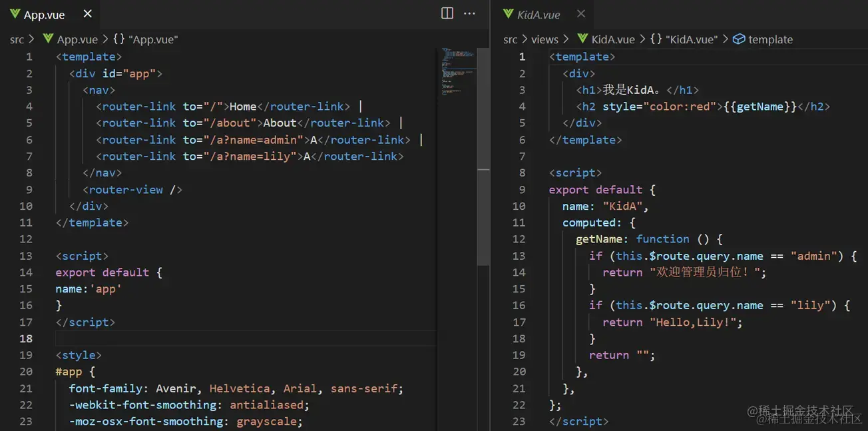This screenshot has width=868, height=431.
Task: Click the name: "KidA" line
Action: (606, 206)
